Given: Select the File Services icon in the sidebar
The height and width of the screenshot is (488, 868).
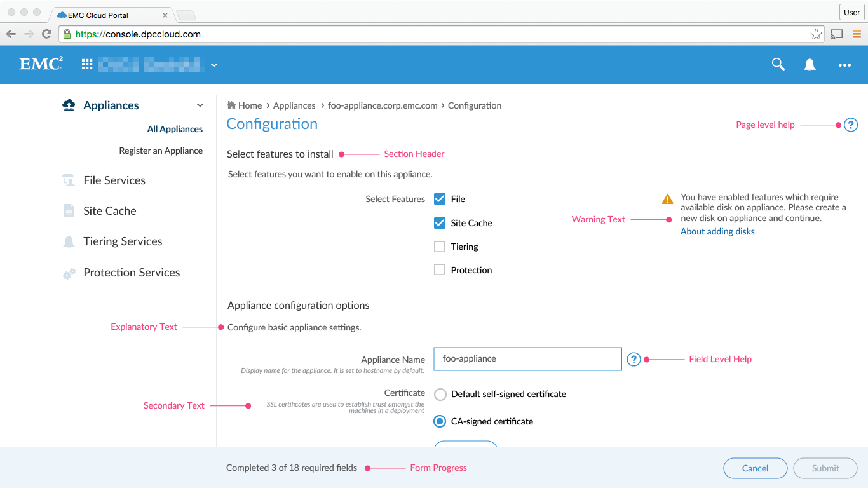Looking at the screenshot, I should (x=68, y=180).
